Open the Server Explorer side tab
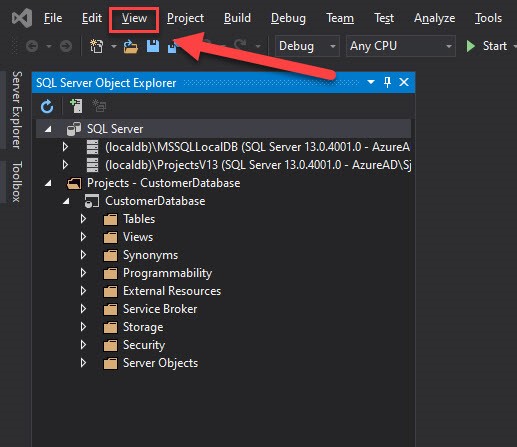 point(17,110)
